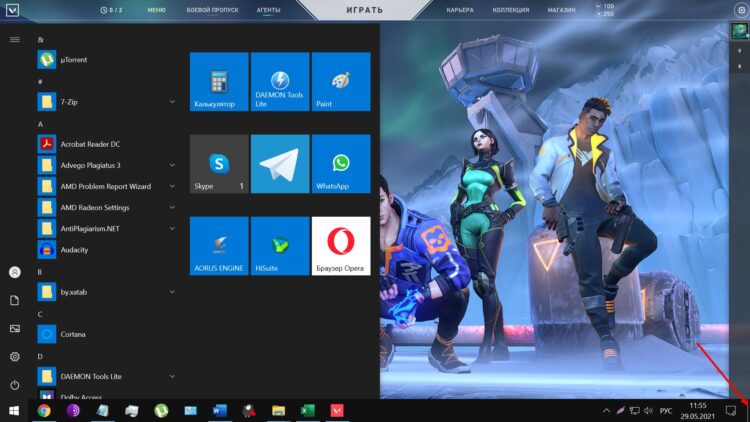Open the Skype tile
Image resolution: width=750 pixels, height=422 pixels.
(218, 164)
